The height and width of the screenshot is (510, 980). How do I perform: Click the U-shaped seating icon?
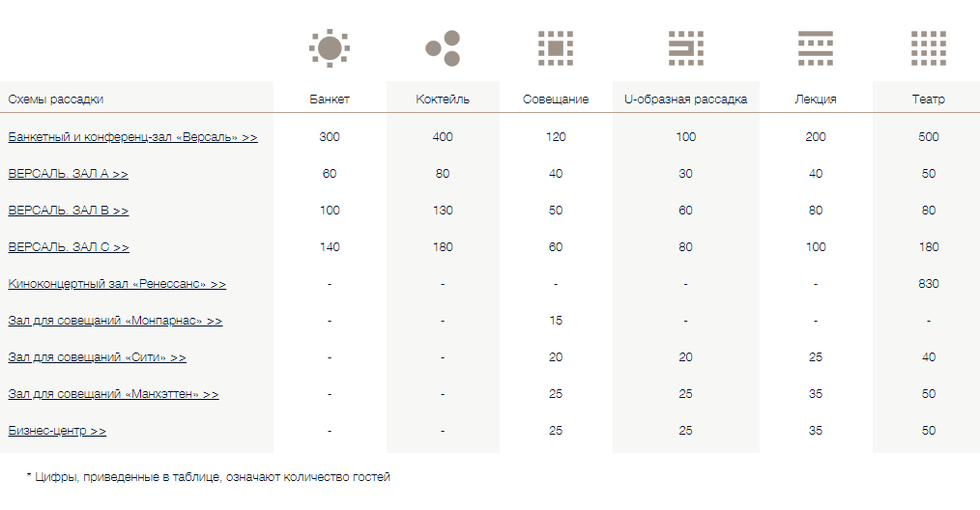click(685, 48)
